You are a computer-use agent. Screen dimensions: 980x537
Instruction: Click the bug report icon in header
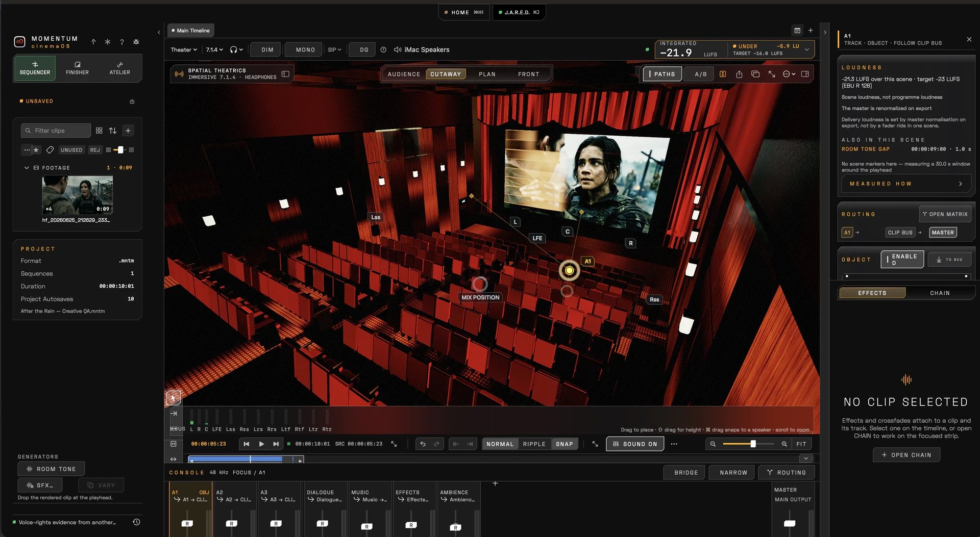(x=136, y=42)
